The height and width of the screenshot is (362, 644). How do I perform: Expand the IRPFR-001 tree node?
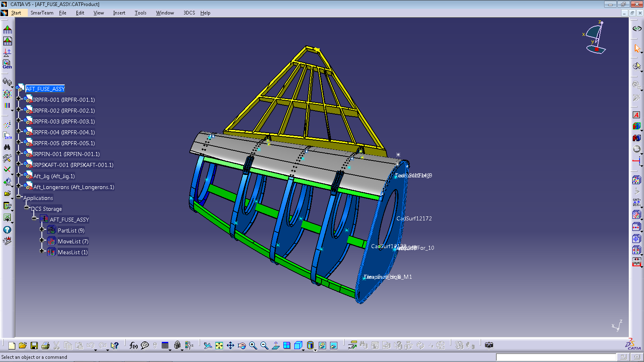coord(19,100)
